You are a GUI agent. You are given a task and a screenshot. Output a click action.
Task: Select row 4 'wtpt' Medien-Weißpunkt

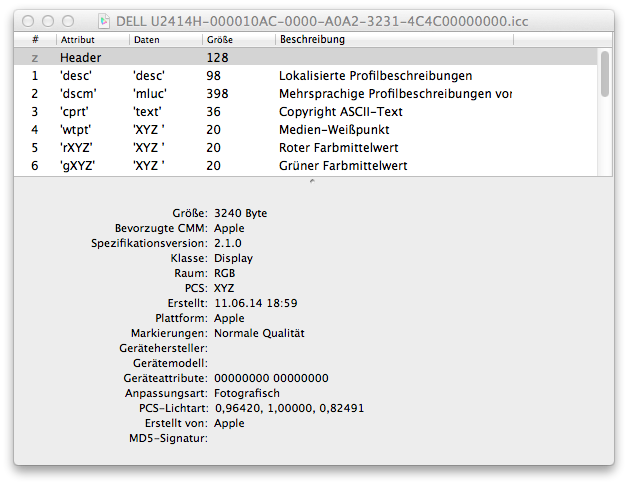[x=306, y=130]
